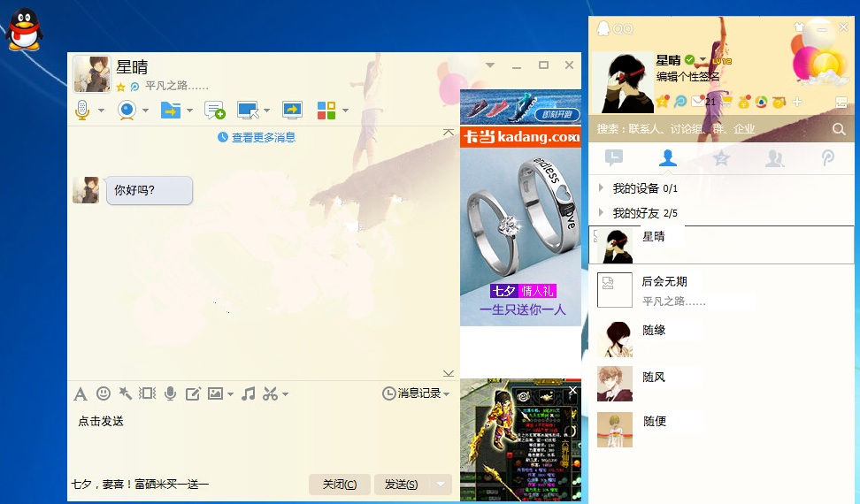Open send file options dropdown arrow
Screen dimensions: 860x504
[x=189, y=111]
